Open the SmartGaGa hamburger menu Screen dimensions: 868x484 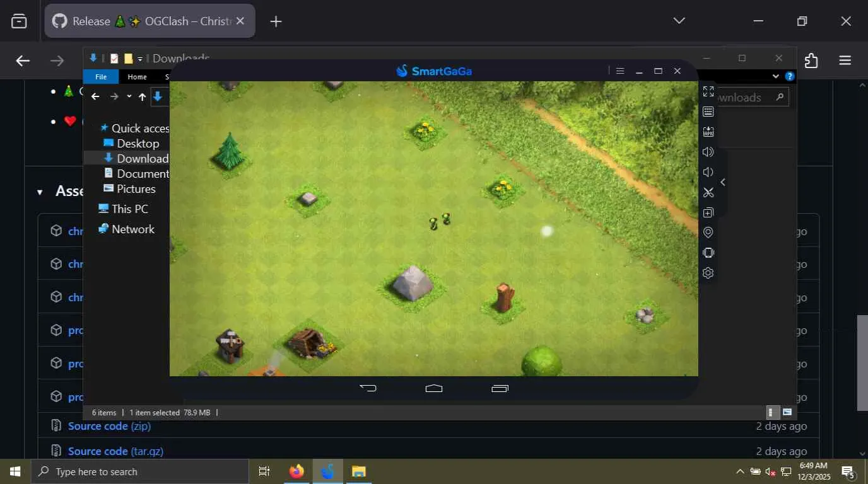[x=620, y=71]
